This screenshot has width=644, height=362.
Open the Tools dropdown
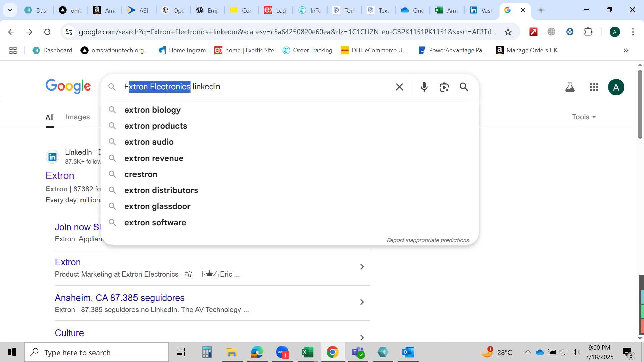584,117
